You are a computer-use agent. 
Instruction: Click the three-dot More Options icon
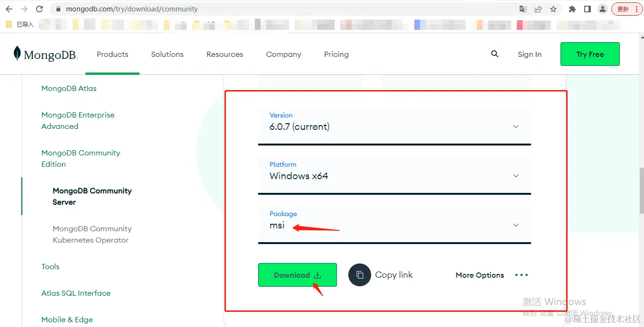click(x=522, y=275)
